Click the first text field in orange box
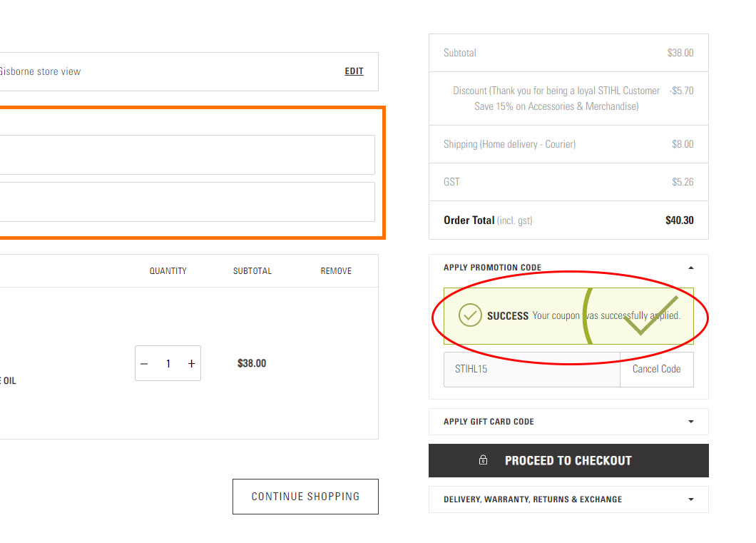This screenshot has height=543, width=756. (x=187, y=155)
